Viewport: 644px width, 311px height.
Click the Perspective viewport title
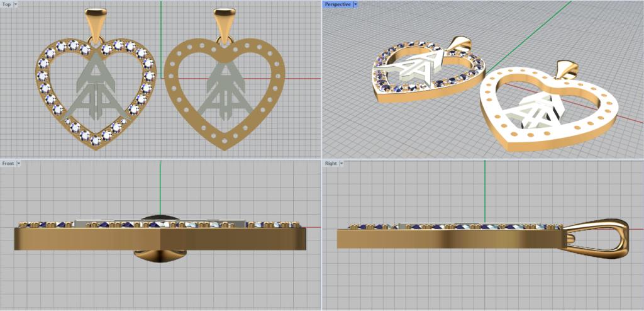[338, 4]
